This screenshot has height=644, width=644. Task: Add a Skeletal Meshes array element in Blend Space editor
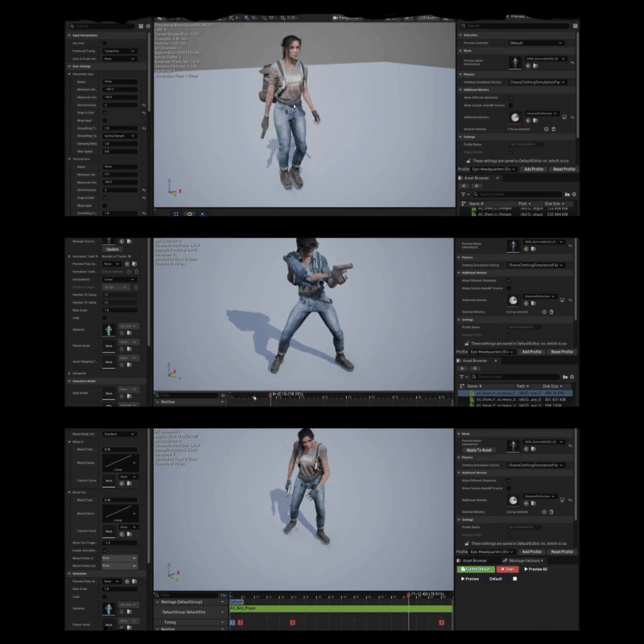547,129
